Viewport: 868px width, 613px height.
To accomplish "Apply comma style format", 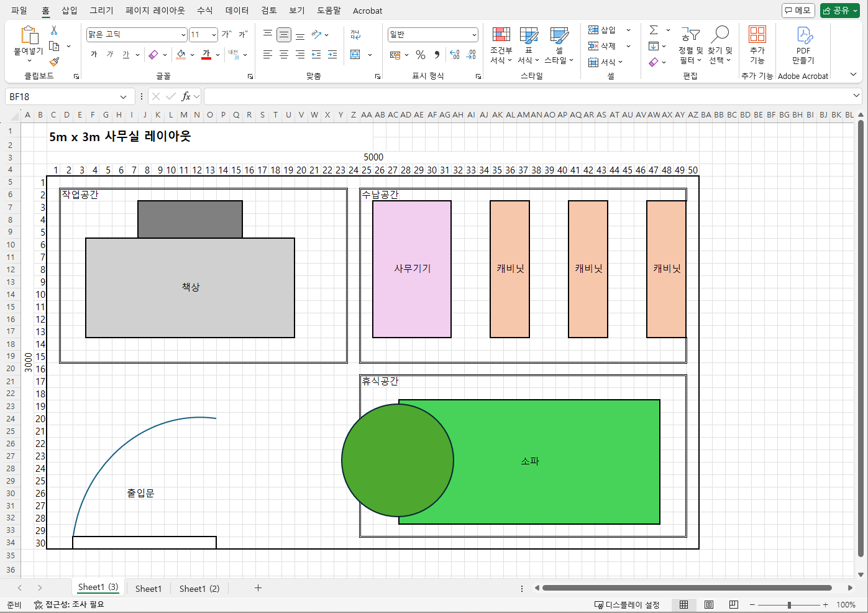I will click(437, 55).
